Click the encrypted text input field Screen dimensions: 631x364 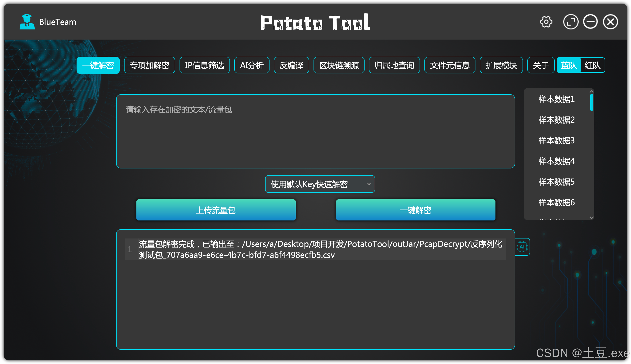tap(315, 131)
